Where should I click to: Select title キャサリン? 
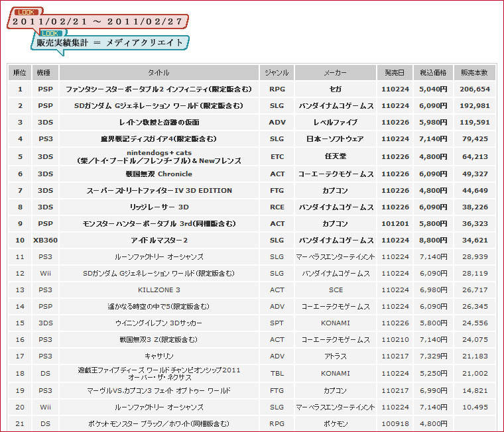(158, 356)
